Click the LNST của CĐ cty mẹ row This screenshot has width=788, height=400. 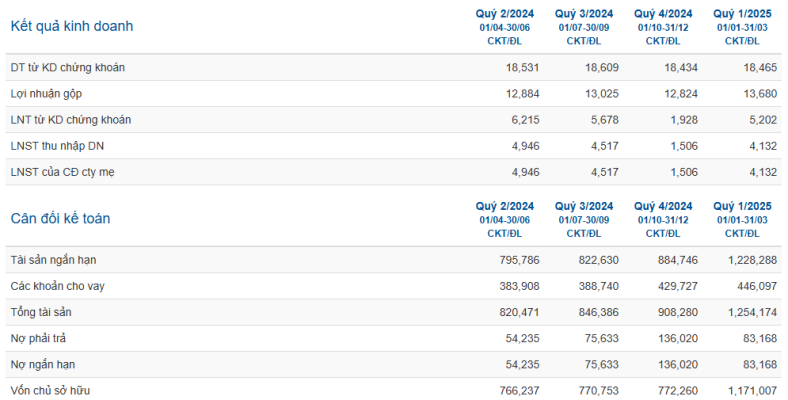tap(394, 172)
